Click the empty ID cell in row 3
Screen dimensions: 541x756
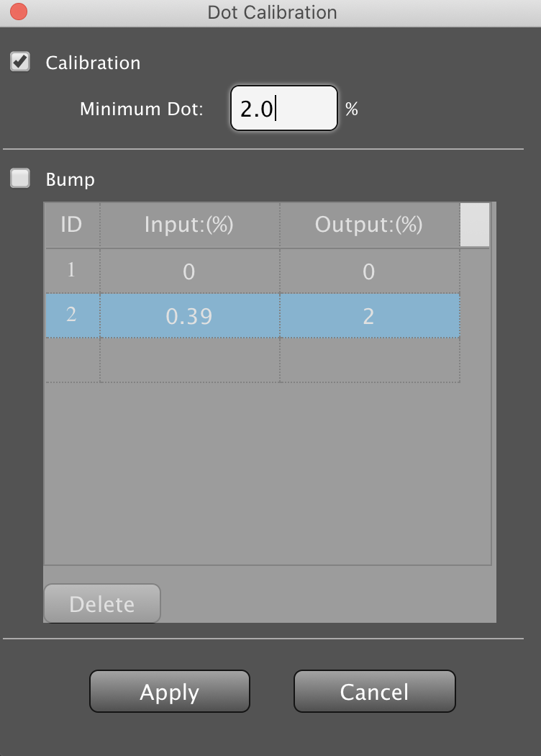pos(72,360)
